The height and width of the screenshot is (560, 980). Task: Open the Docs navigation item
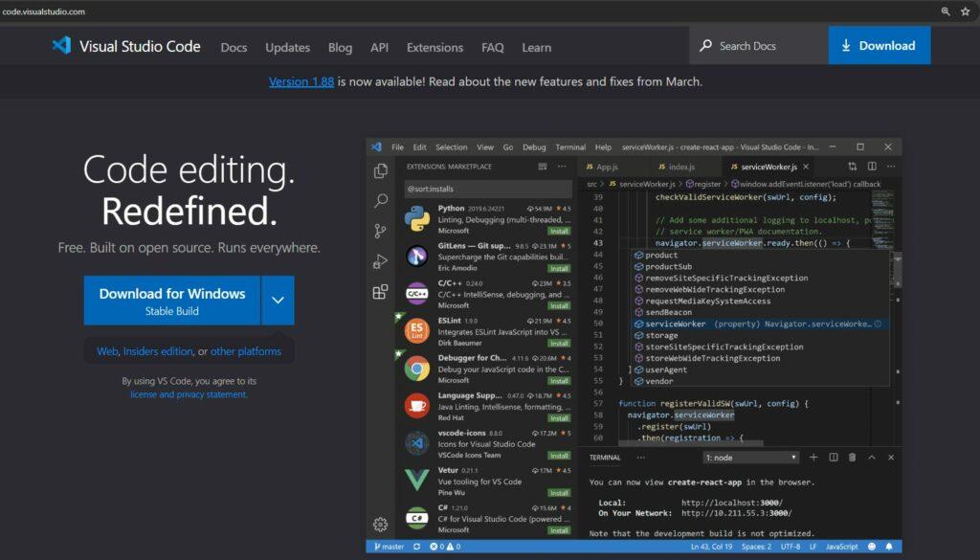click(x=234, y=47)
